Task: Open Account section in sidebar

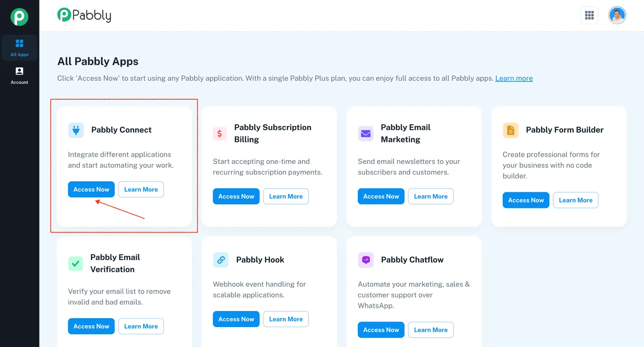Action: point(19,76)
